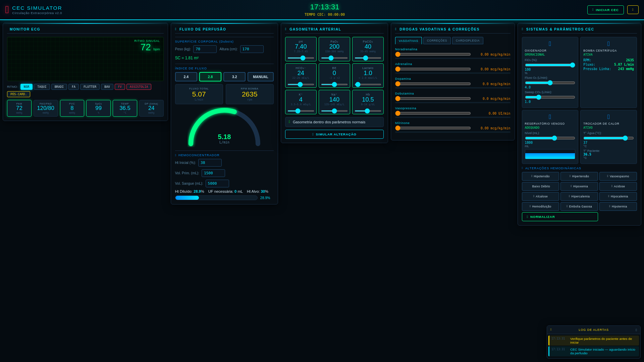Trigger the Hipotermia alteration
This screenshot has height=362, width=644.
click(x=618, y=206)
